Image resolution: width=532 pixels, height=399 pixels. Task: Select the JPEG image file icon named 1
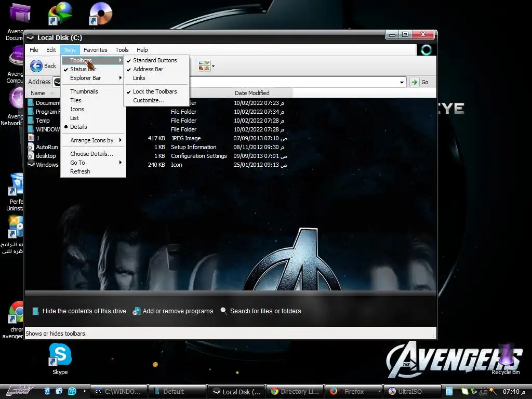click(31, 138)
